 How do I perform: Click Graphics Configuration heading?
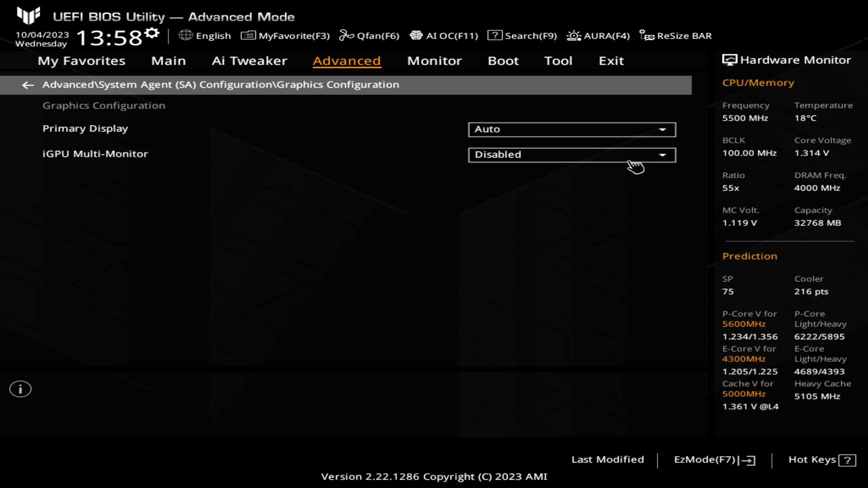point(104,106)
